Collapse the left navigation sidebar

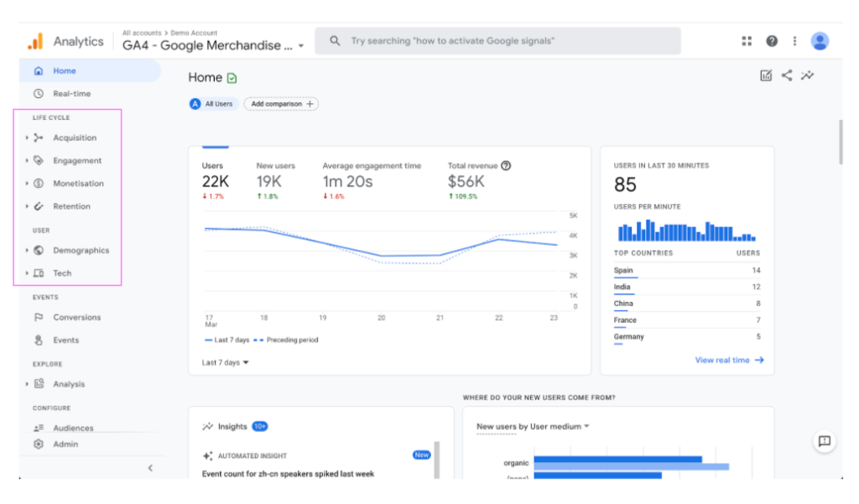click(150, 468)
